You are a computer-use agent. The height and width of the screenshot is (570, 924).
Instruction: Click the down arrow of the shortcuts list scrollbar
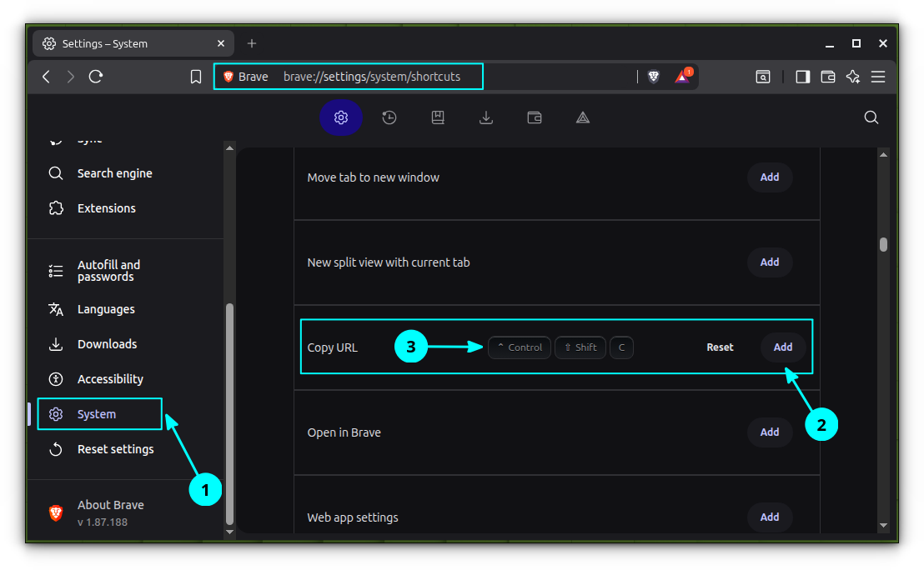coord(883,526)
